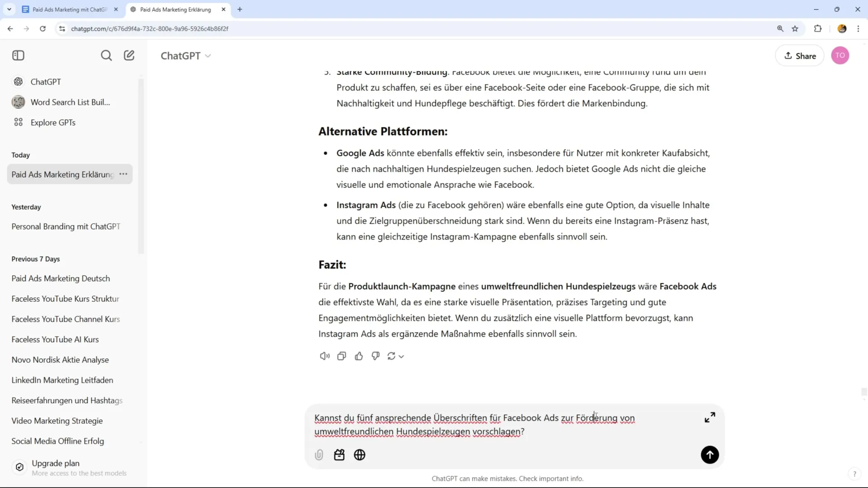Image resolution: width=868 pixels, height=488 pixels.
Task: Open the tab search dropdown arrow
Action: coord(9,9)
